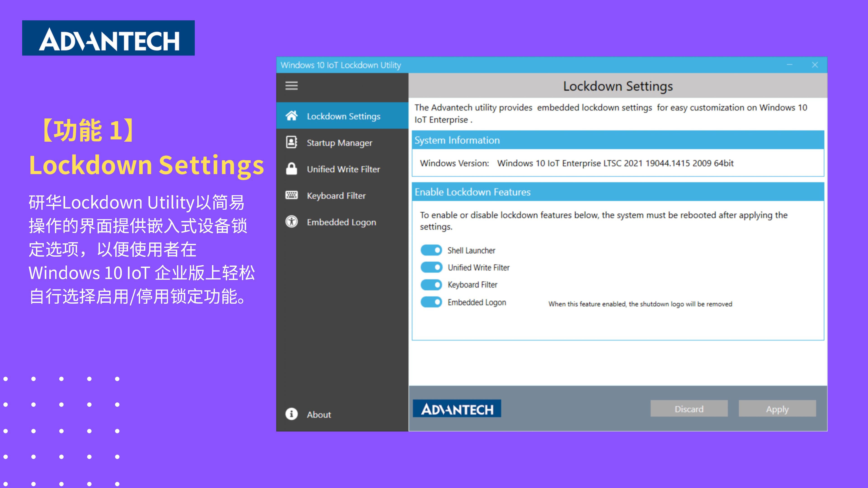Image resolution: width=868 pixels, height=488 pixels.
Task: Minimize the Lockdown Utility window
Action: [790, 65]
